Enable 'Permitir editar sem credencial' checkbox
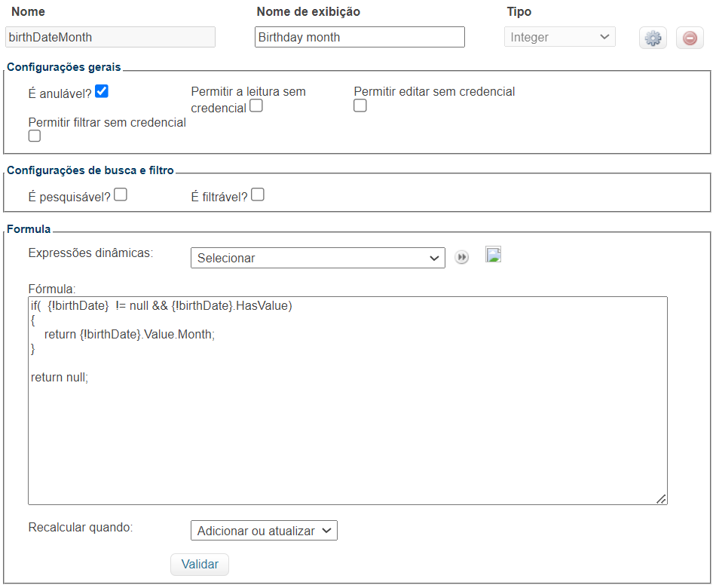The image size is (716, 588). (360, 106)
